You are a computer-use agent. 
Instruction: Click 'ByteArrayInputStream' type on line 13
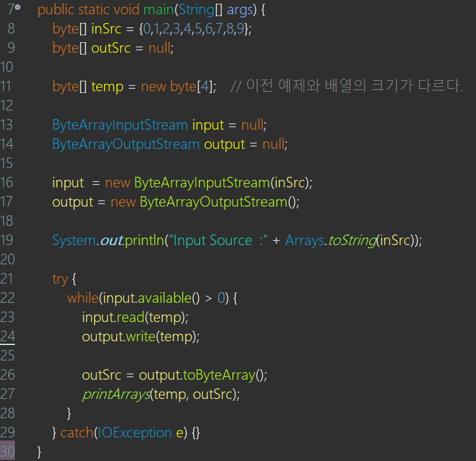click(120, 125)
